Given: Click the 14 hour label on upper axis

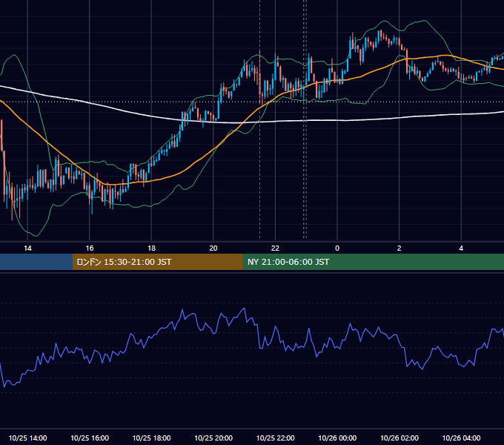Looking at the screenshot, I should pos(27,248).
